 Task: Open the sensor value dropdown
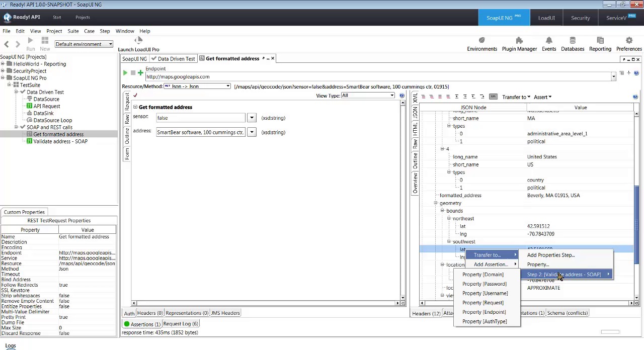point(252,118)
